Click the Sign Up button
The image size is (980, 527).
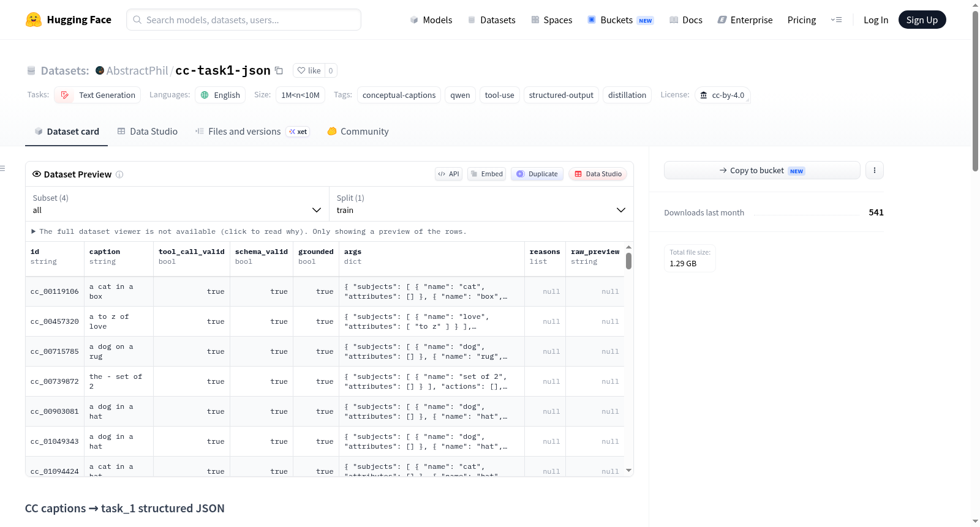pos(922,20)
